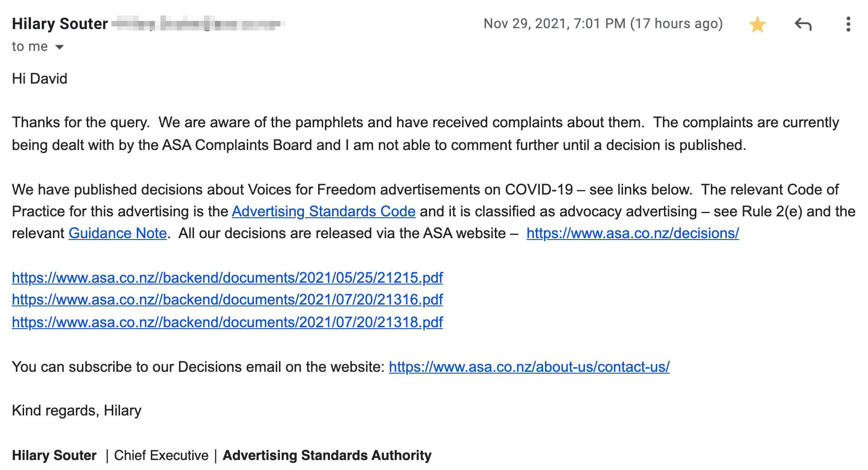Click the 'Hi David' greeting line

40,79
